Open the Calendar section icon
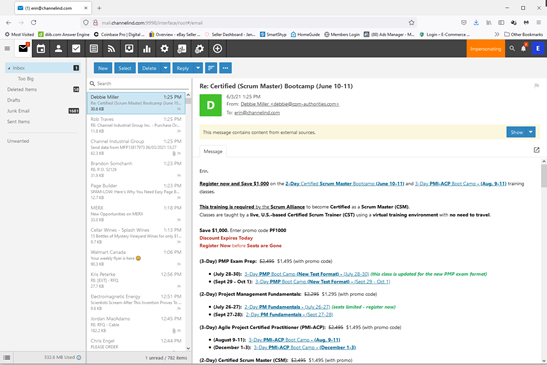Screen dimensions: 547x365 click(x=41, y=49)
